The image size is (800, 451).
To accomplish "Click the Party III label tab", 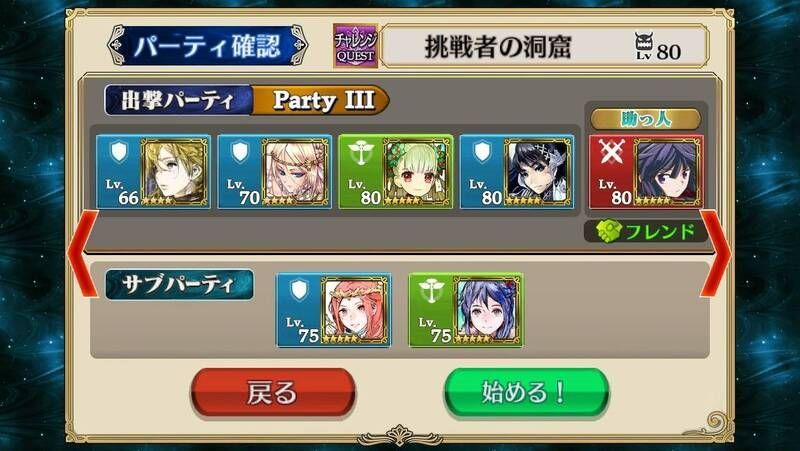I will pos(321,100).
